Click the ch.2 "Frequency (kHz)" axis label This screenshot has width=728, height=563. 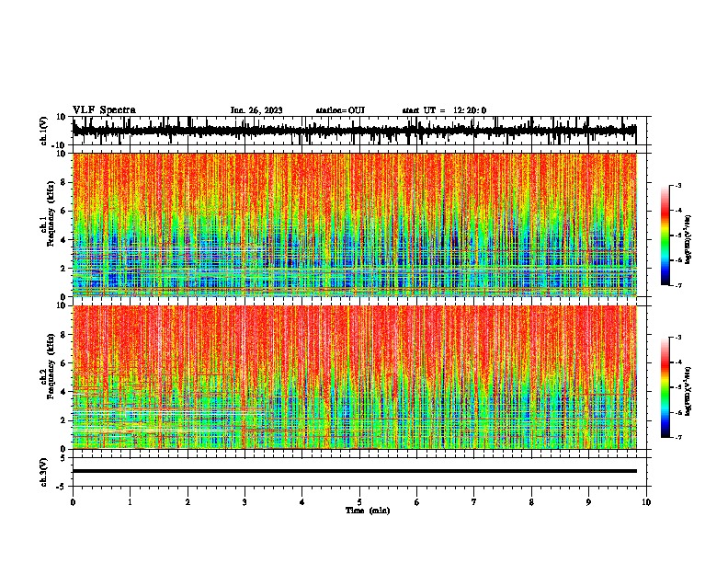tap(51, 366)
